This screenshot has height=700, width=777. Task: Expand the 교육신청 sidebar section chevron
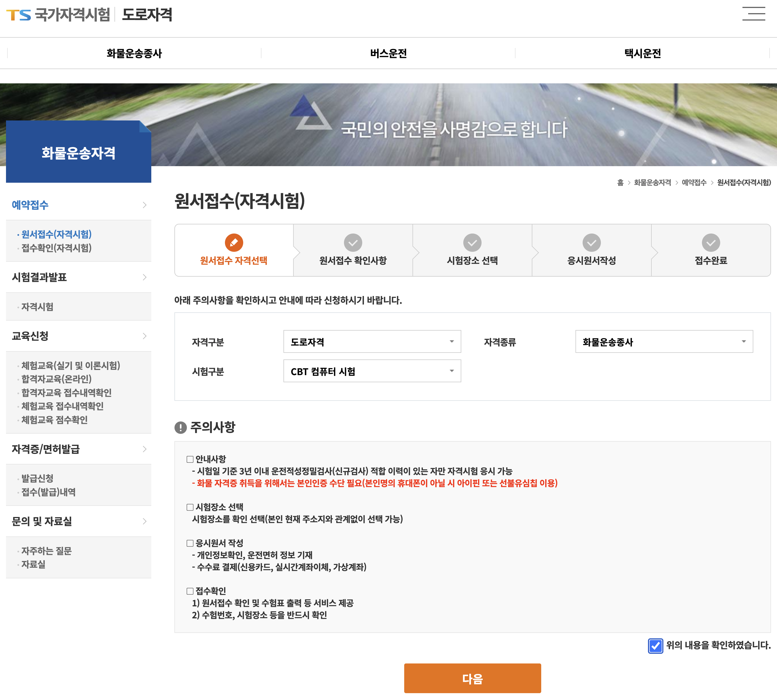pos(145,336)
